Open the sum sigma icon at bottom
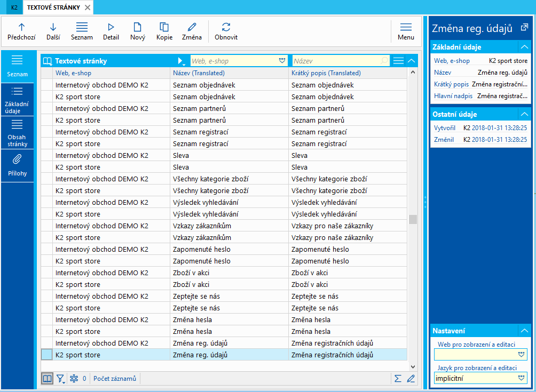This screenshot has width=536, height=392. coord(397,379)
